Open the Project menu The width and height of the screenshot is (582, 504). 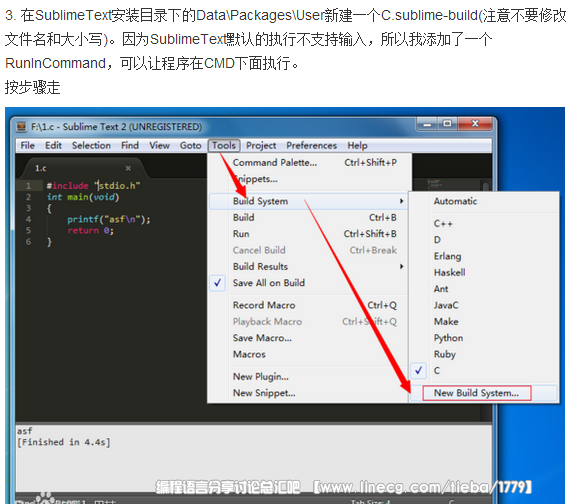point(261,145)
